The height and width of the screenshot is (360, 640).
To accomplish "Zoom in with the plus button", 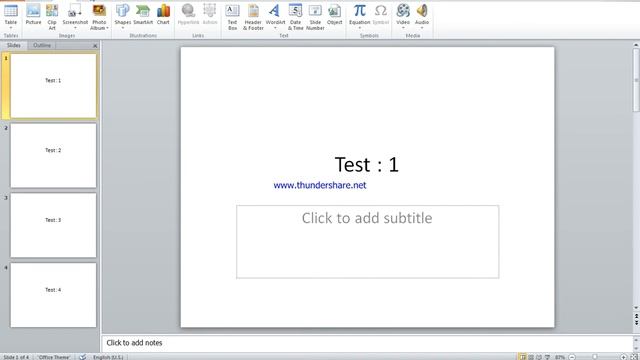I will 623,357.
